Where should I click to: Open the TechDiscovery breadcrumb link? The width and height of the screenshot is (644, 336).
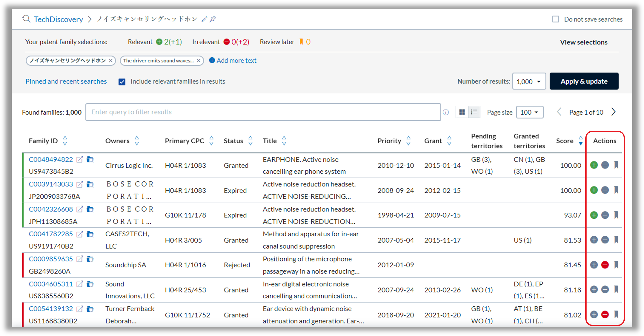click(x=58, y=19)
